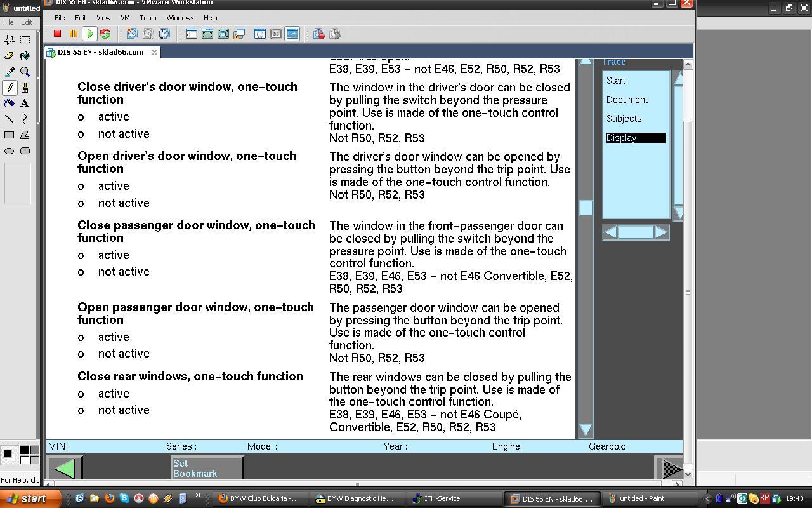This screenshot has height=508, width=812.
Task: Open the VM menu
Action: point(125,18)
